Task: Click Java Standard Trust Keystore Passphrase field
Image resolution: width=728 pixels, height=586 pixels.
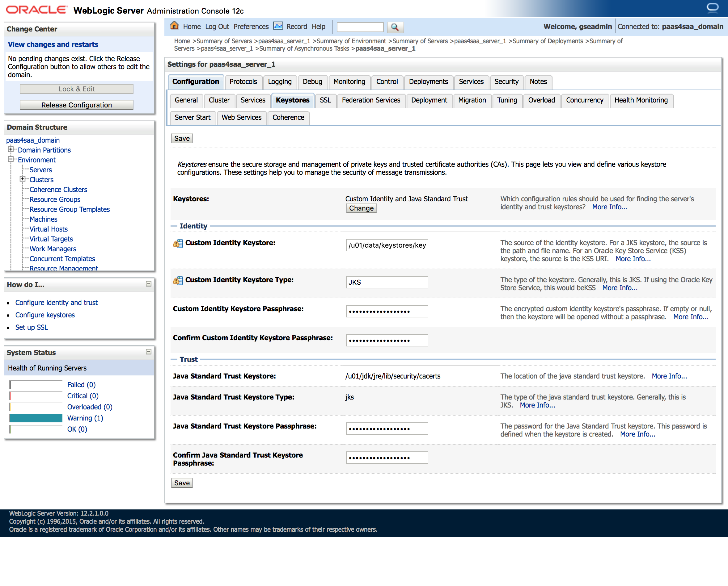Action: [387, 429]
